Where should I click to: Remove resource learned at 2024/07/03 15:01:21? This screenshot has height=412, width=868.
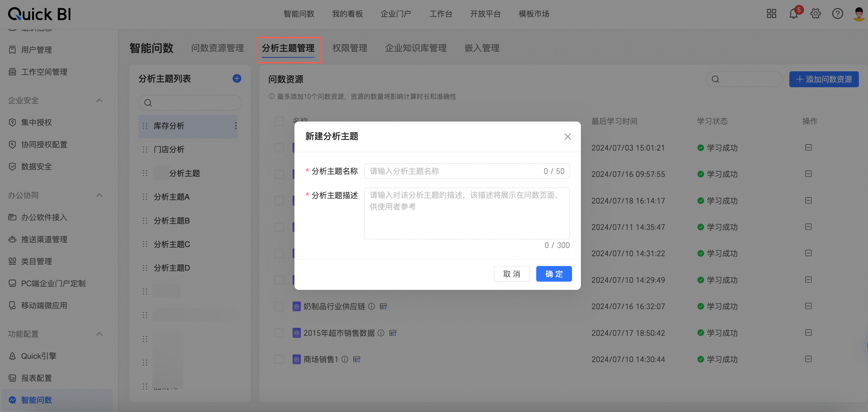click(808, 148)
